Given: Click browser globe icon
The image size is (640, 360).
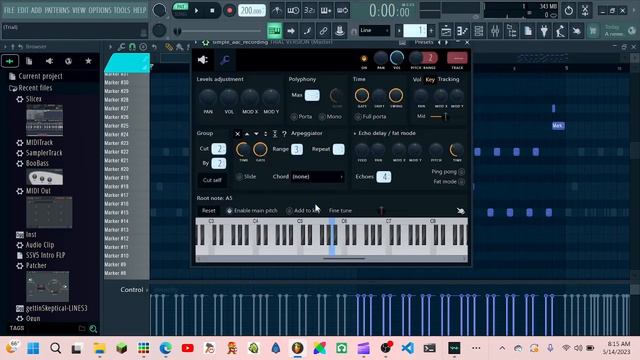Looking at the screenshot, I should point(69,61).
